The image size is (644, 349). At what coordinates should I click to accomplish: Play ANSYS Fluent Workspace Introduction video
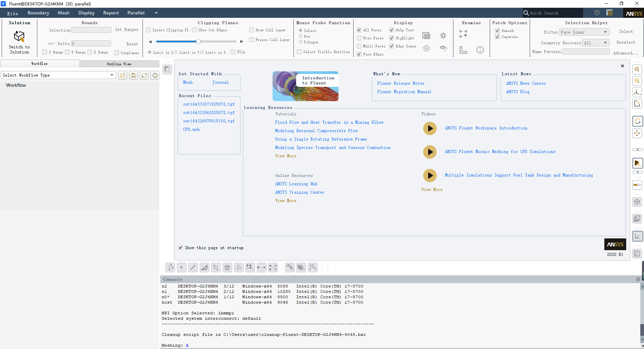[430, 128]
